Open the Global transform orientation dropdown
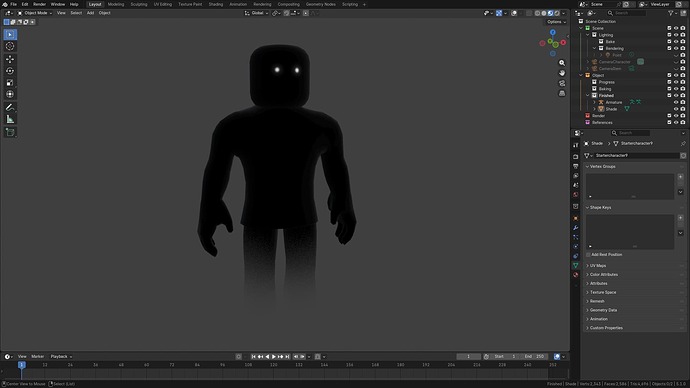 (x=257, y=13)
